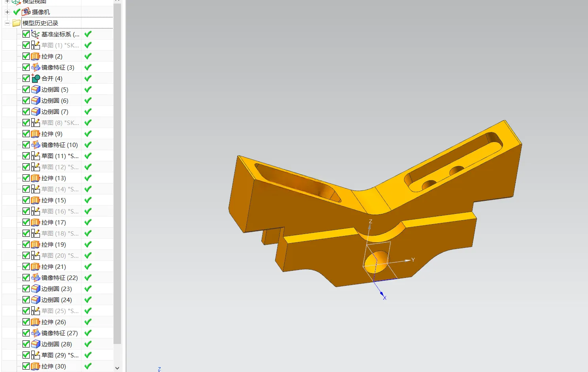Viewport: 588px width, 372px height.
Task: Click the mirror feature icon beside 镜像特征 (22)
Action: pos(36,278)
